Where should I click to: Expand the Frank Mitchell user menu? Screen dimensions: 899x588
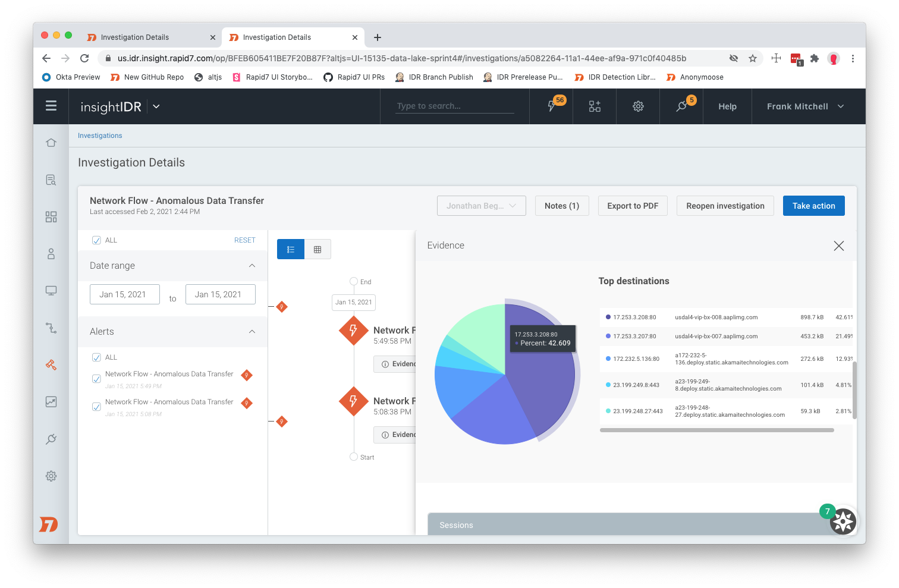pos(805,106)
